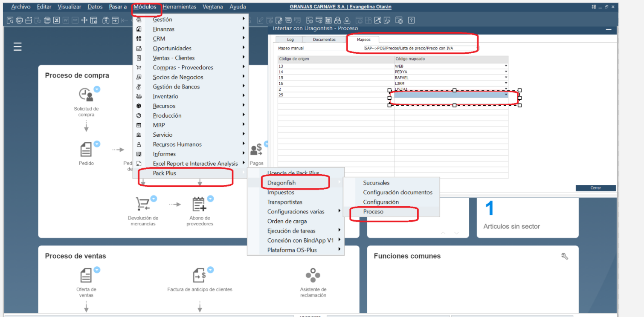Choose Sucursales in the Dragonfish submenu
This screenshot has height=317, width=644.
pos(391,183)
